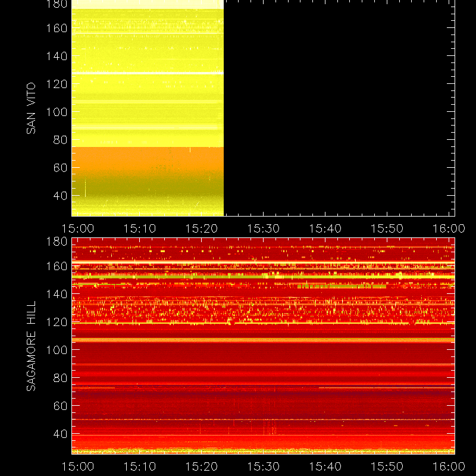Viewport: 476px width, 476px height.
Task: Select 15:30 label under San Vito plot
Action: (263, 228)
